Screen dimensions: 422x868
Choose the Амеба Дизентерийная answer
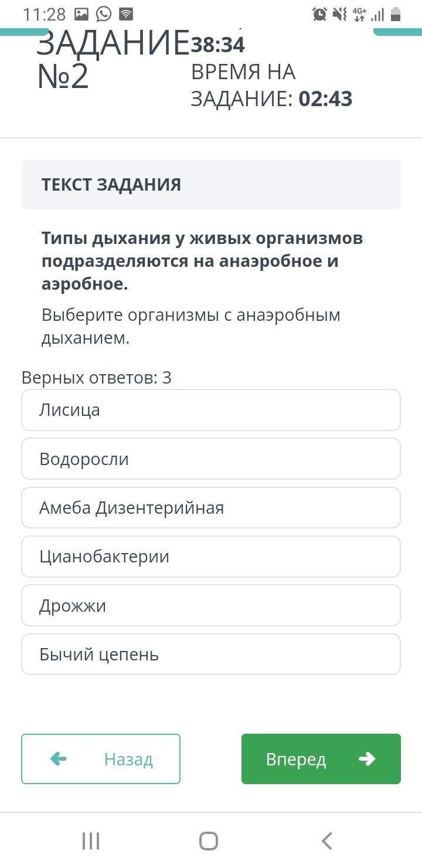[211, 508]
